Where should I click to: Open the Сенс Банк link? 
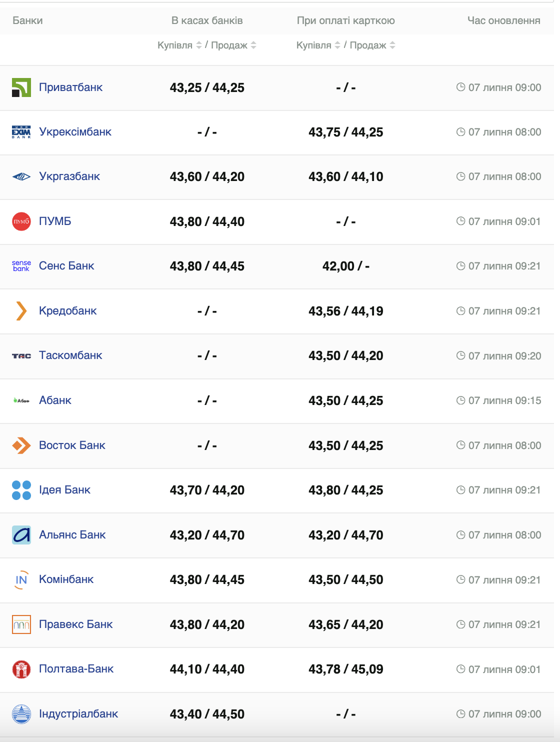(66, 266)
